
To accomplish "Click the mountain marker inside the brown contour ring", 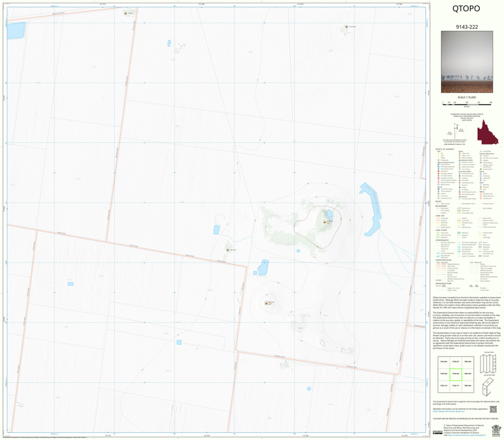I will point(324,222).
